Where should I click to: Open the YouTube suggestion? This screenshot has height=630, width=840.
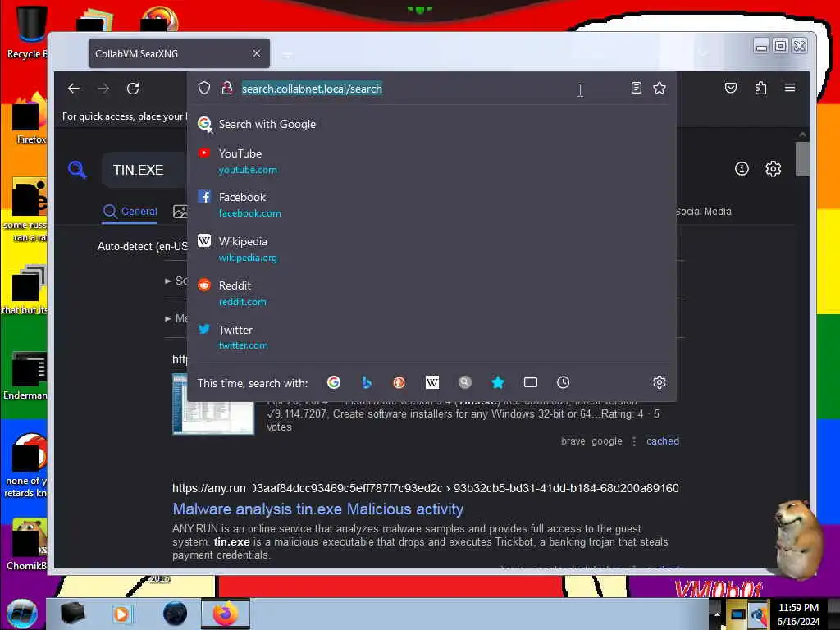click(431, 162)
